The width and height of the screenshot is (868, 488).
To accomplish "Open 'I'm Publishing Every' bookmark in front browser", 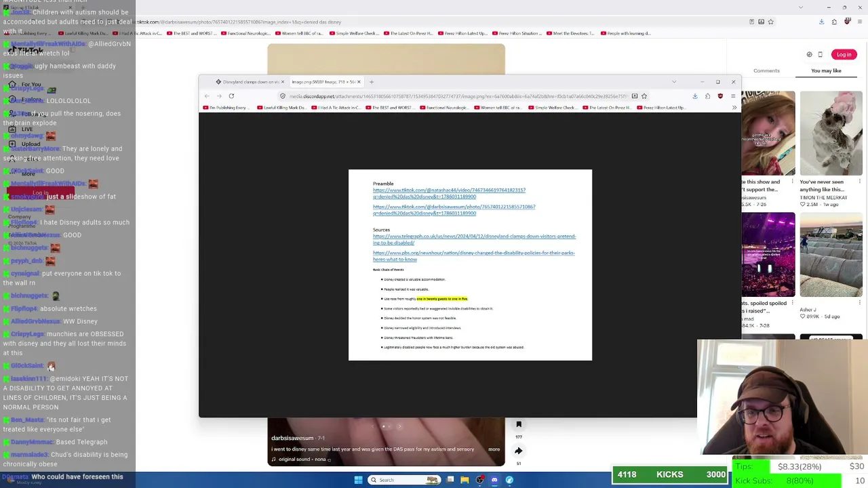I will [228, 108].
